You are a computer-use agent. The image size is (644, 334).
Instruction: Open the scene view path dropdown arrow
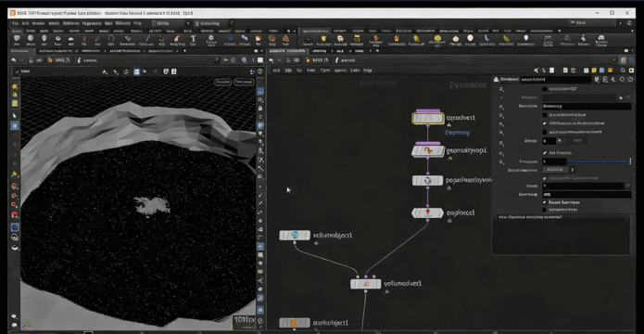click(x=217, y=60)
